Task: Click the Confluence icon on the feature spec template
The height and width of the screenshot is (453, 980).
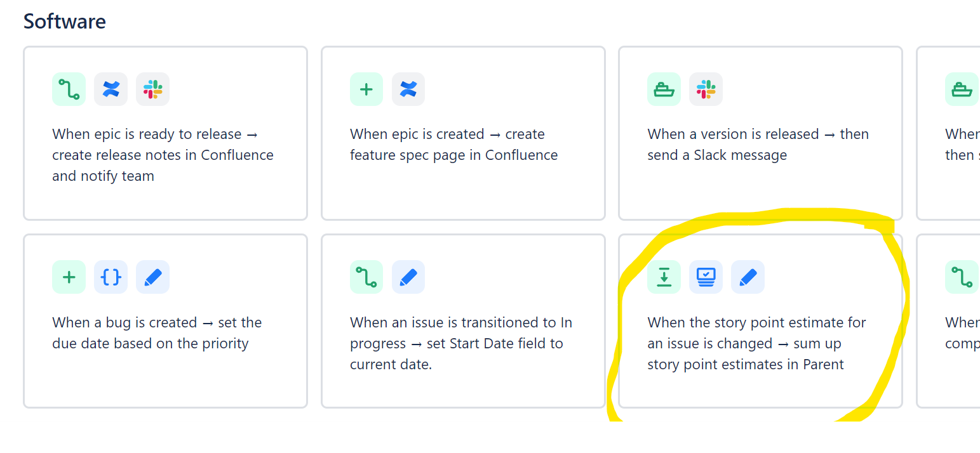Action: [408, 89]
